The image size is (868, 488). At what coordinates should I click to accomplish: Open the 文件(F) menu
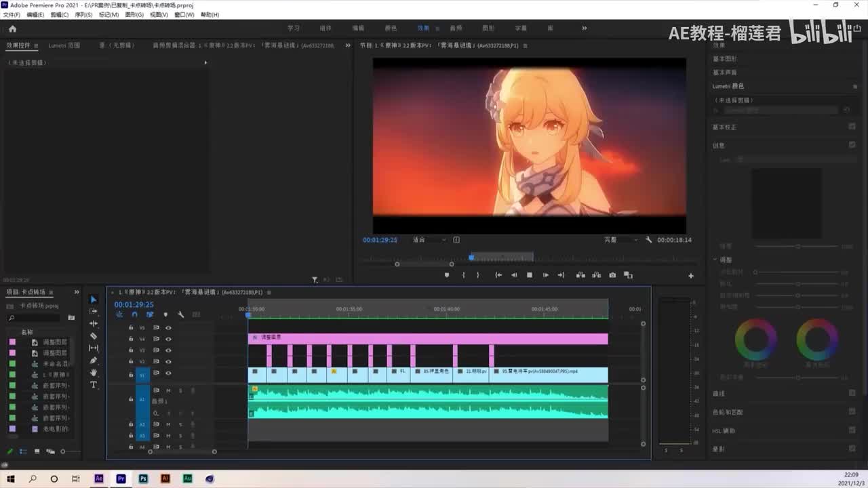coord(12,14)
